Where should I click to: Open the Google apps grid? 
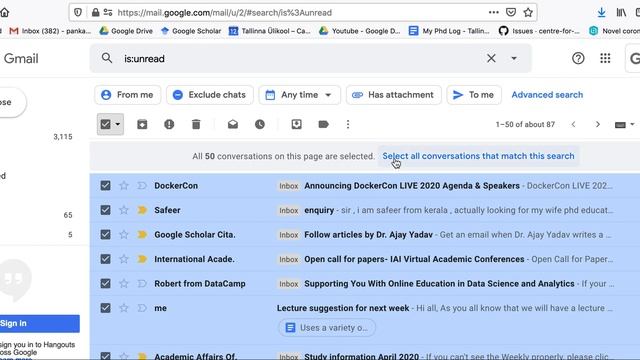pyautogui.click(x=605, y=58)
